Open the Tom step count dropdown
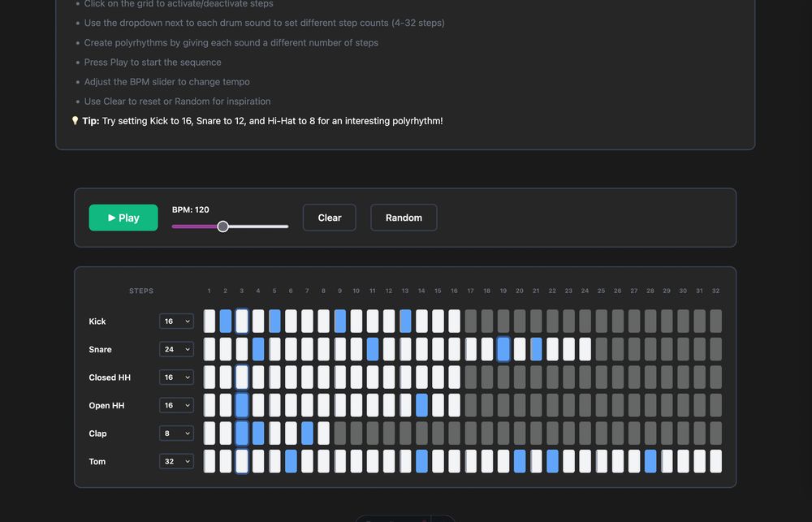The width and height of the screenshot is (812, 522). point(176,461)
